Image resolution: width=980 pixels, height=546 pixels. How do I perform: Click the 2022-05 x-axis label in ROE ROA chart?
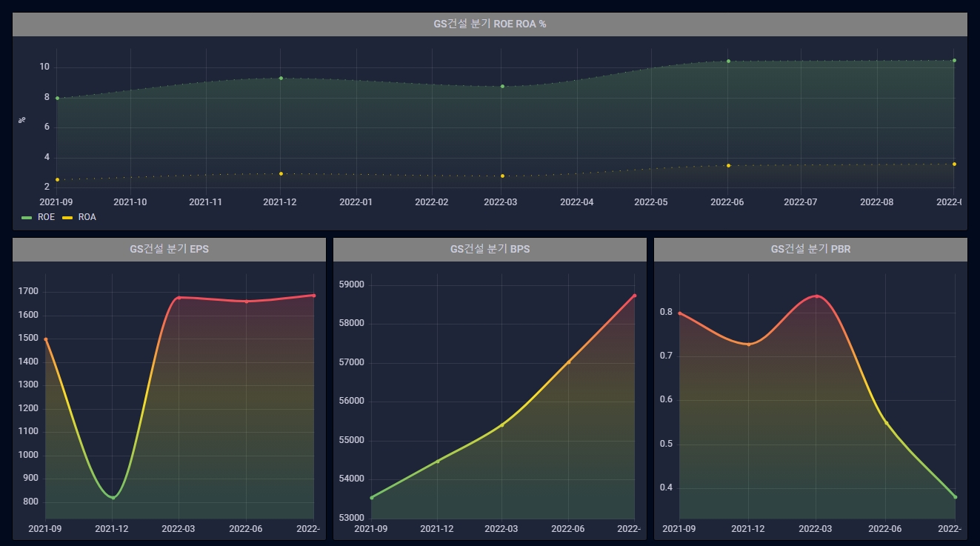[652, 202]
